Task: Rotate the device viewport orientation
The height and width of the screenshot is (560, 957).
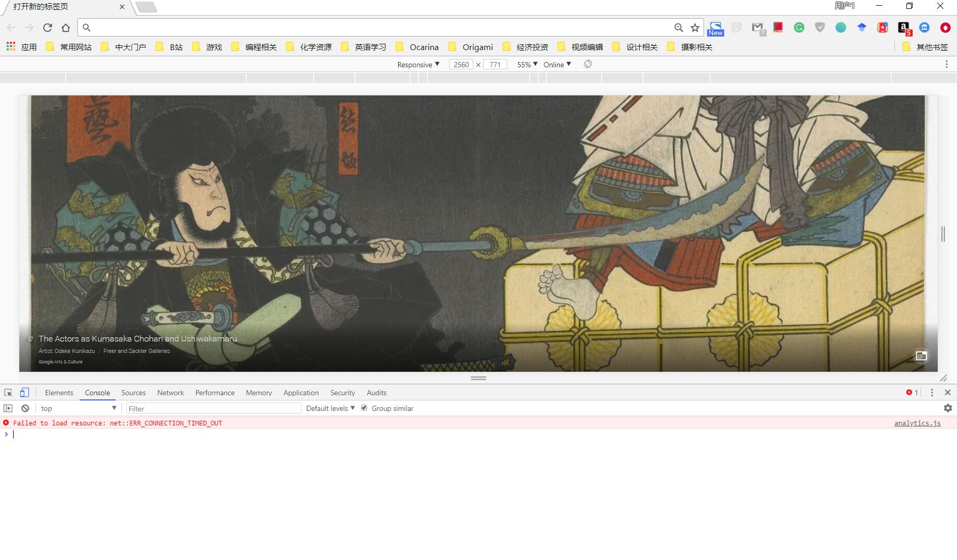Action: point(588,64)
